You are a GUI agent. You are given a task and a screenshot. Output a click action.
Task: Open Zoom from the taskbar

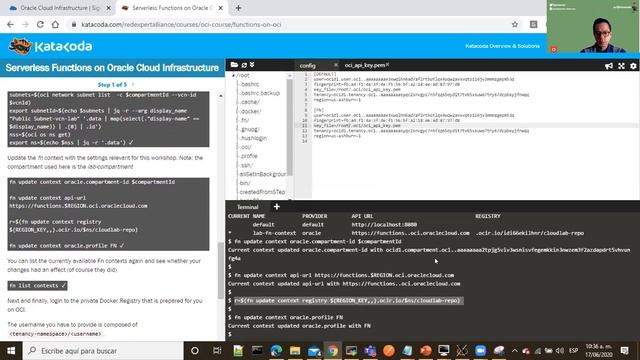point(480,351)
